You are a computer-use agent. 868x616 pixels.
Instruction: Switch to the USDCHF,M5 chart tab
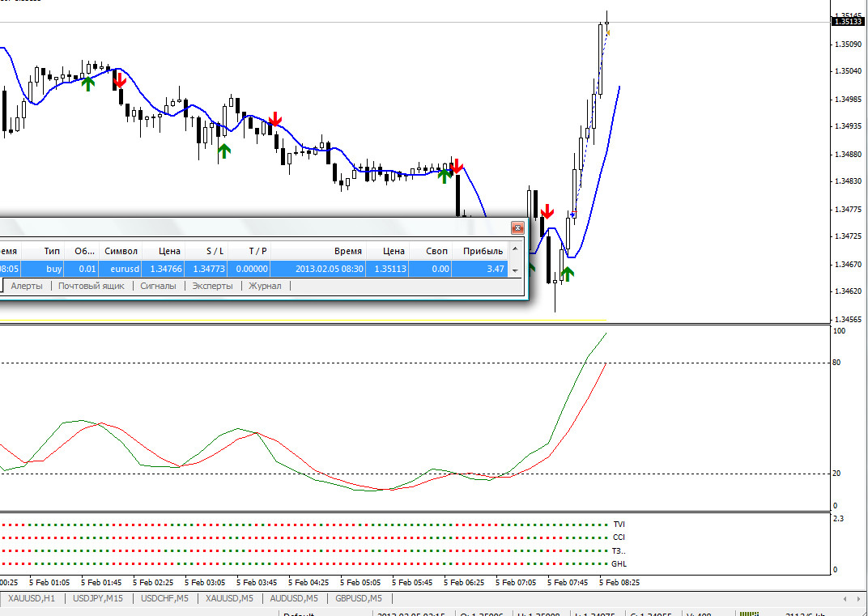(x=164, y=598)
